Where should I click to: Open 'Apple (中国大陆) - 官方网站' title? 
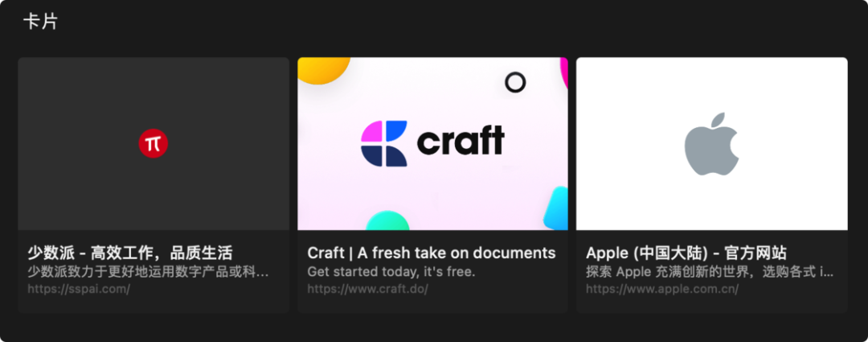coord(686,253)
